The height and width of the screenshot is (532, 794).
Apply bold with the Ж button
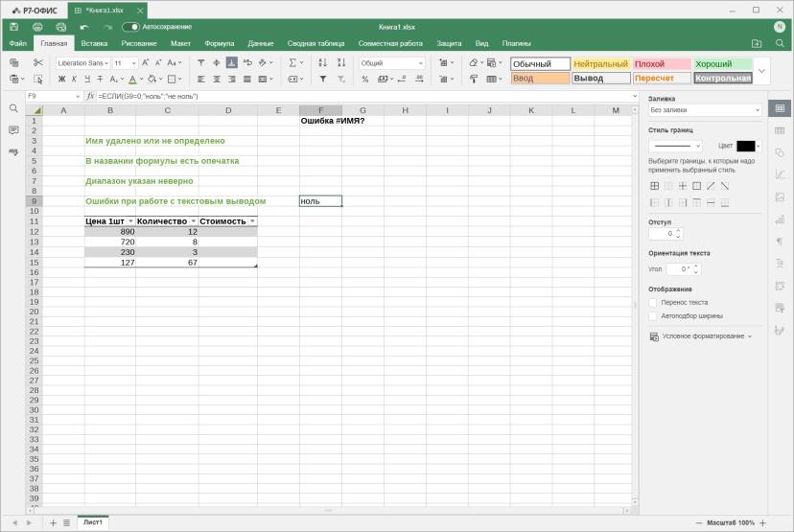[61, 79]
